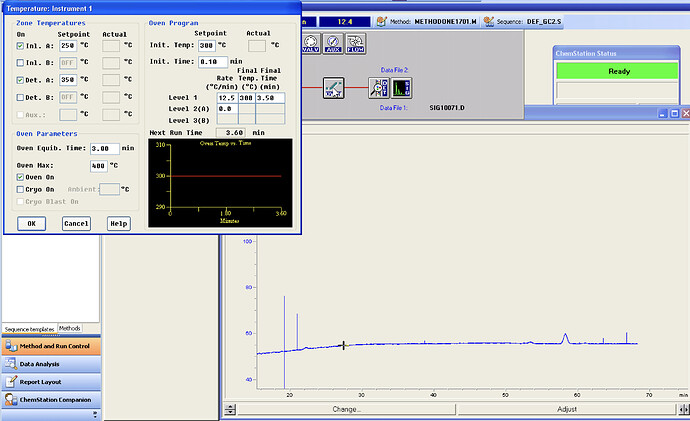The width and height of the screenshot is (690, 421).
Task: Toggle the Det. A zone checkbox
Action: click(20, 80)
